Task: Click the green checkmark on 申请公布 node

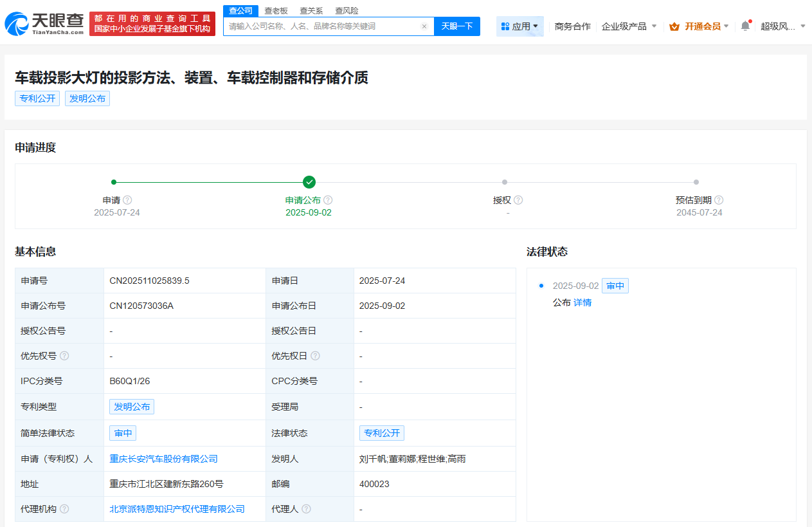Action: pos(308,182)
